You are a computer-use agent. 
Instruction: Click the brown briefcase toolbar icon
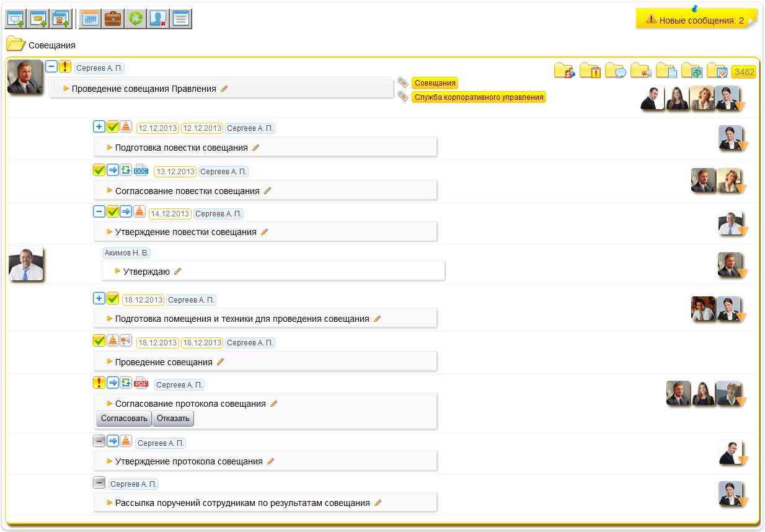click(113, 19)
